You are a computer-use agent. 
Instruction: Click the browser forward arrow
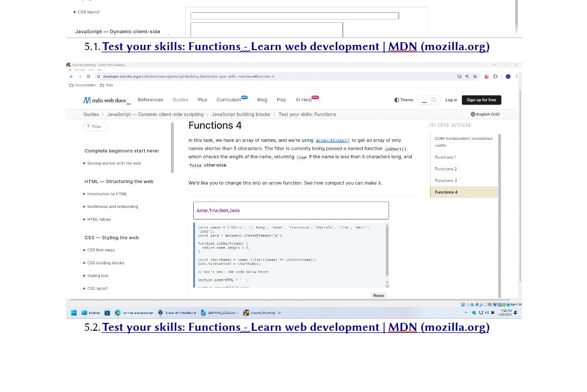pyautogui.click(x=80, y=77)
